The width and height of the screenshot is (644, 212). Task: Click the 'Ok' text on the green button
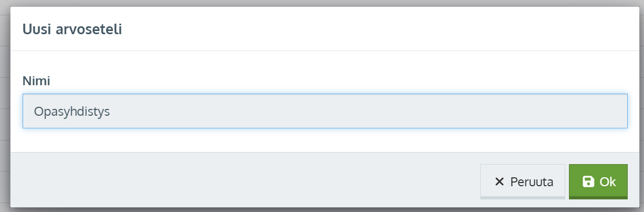[607, 182]
